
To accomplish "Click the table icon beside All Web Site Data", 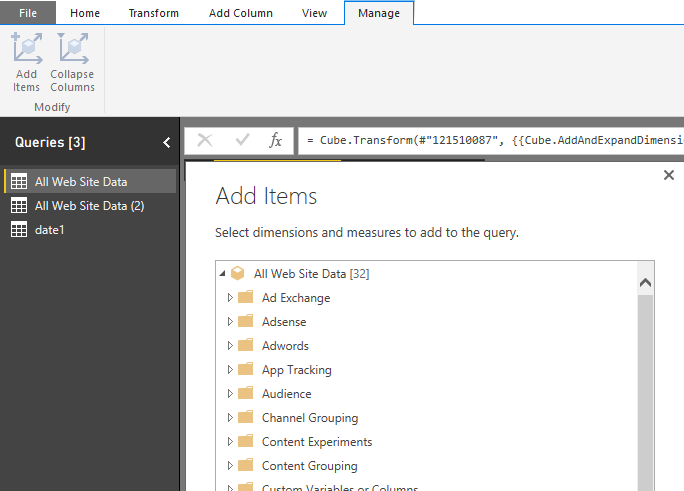I will (19, 181).
